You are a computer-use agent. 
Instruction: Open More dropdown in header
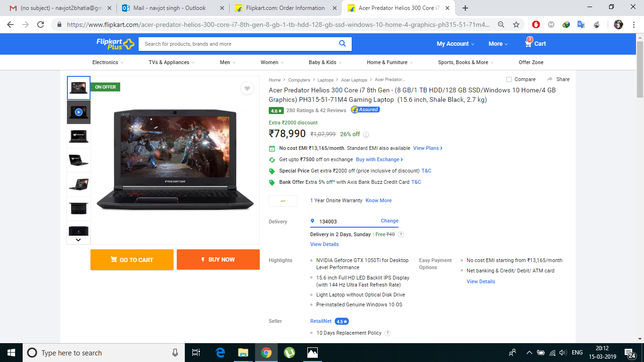(498, 44)
